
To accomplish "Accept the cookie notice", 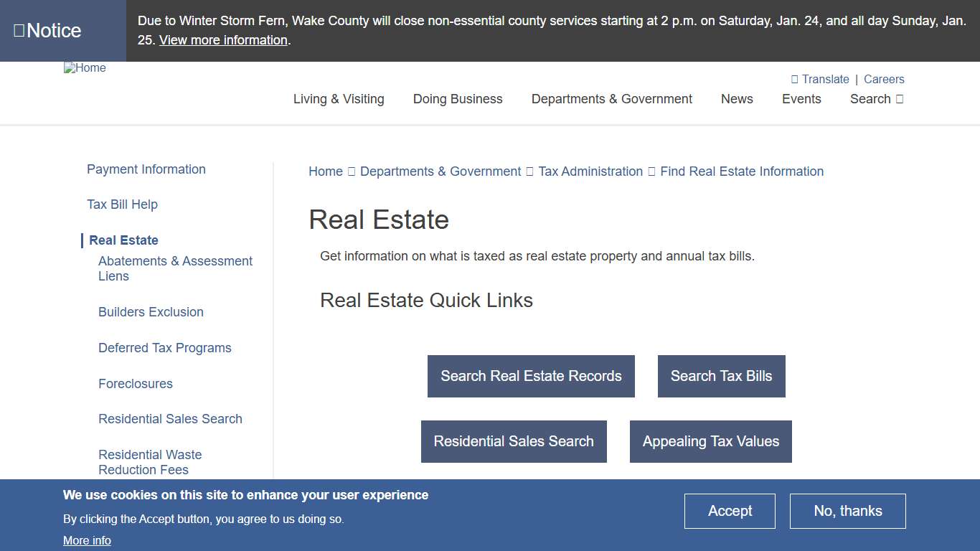I will coord(730,510).
